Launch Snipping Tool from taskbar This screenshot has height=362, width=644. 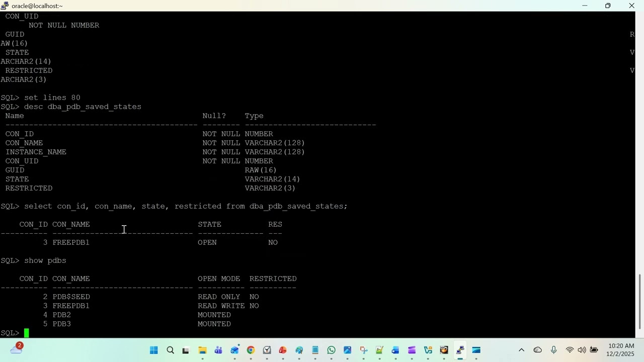click(x=363, y=350)
